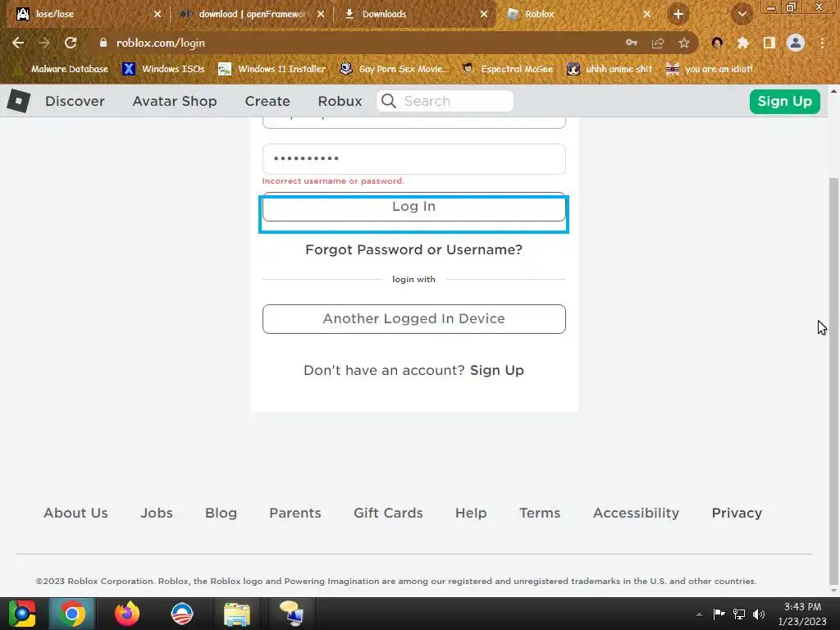Image resolution: width=840 pixels, height=630 pixels.
Task: Open Firefox from the taskbar
Action: click(127, 614)
